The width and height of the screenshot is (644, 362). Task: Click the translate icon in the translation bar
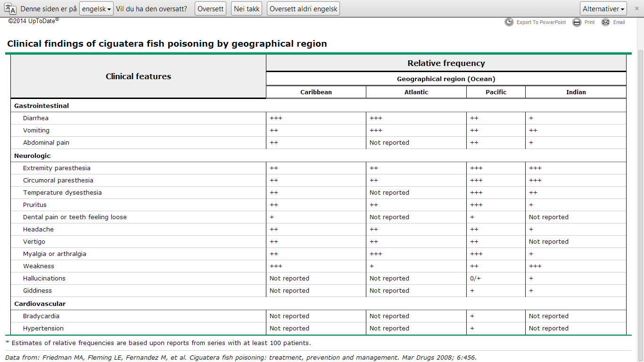coord(10,8)
